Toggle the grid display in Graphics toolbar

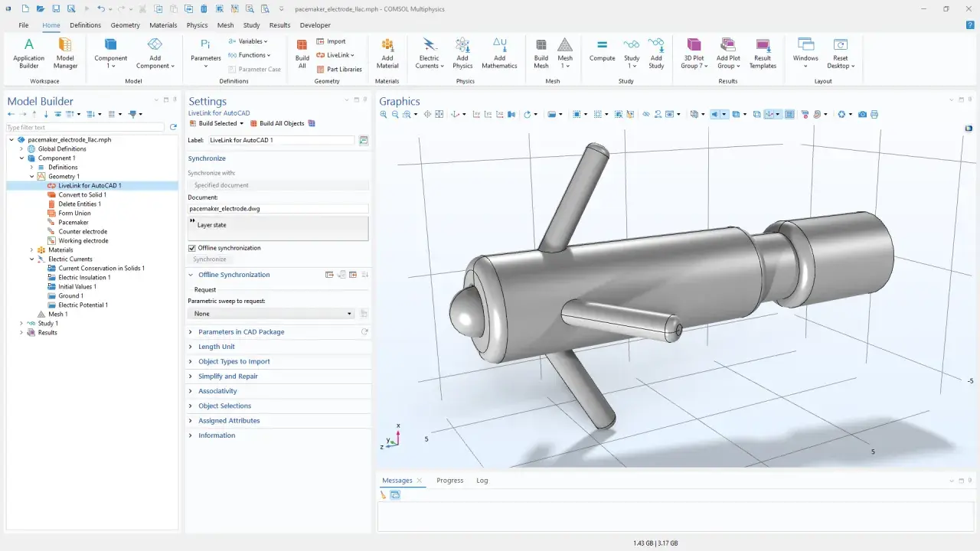pyautogui.click(x=790, y=114)
